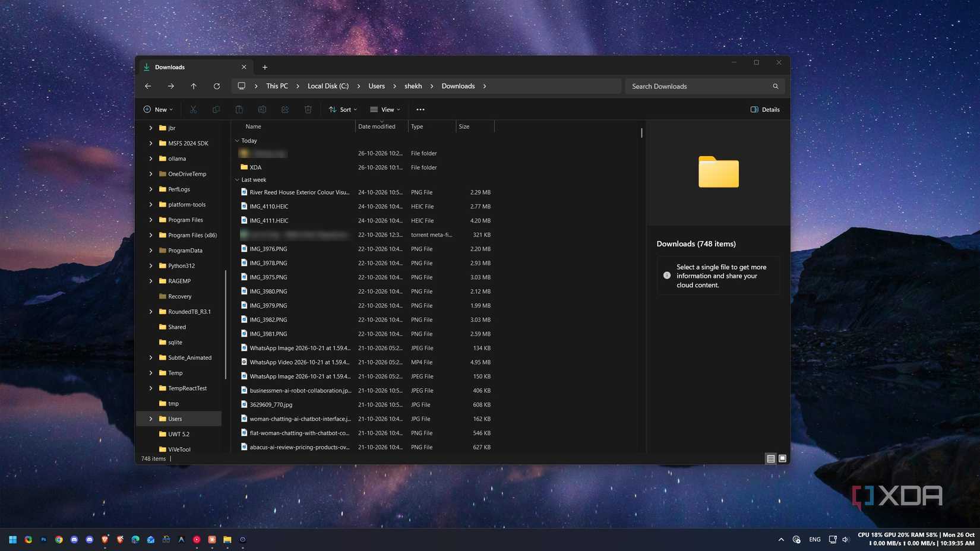The height and width of the screenshot is (551, 980).
Task: Navigate up one folder level
Action: click(x=194, y=86)
